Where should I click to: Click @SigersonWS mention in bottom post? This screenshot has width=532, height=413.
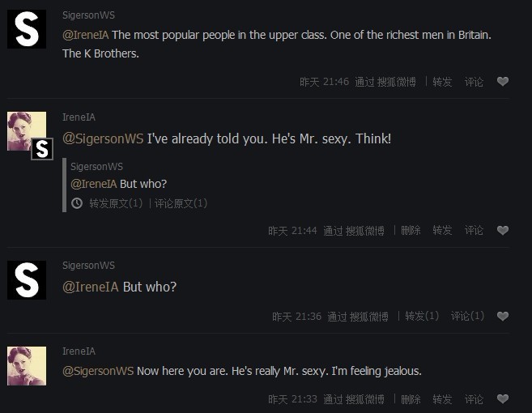98,371
